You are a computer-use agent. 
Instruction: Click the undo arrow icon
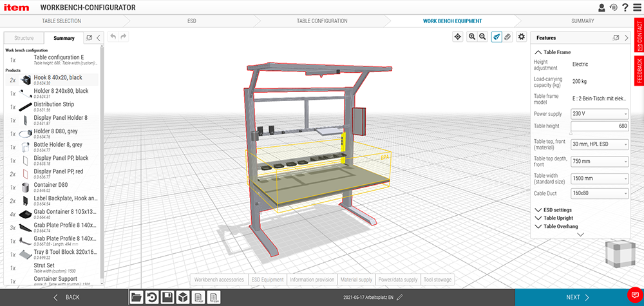[113, 37]
